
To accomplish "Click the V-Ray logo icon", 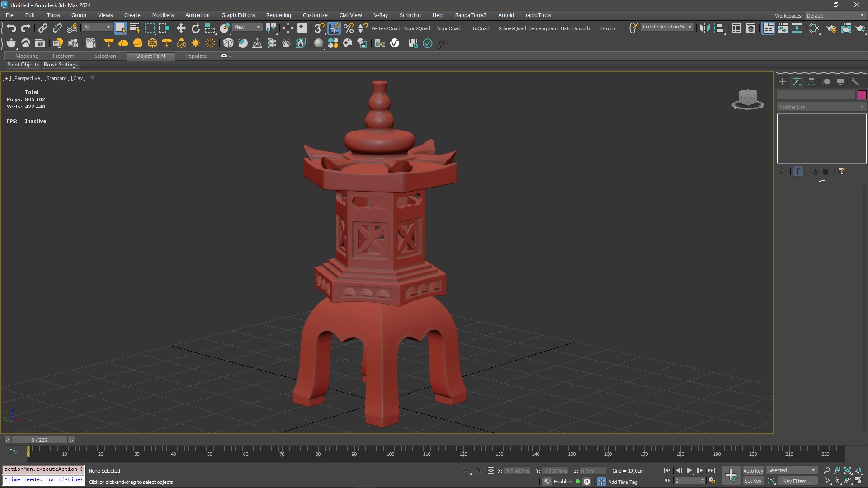I will 395,43.
